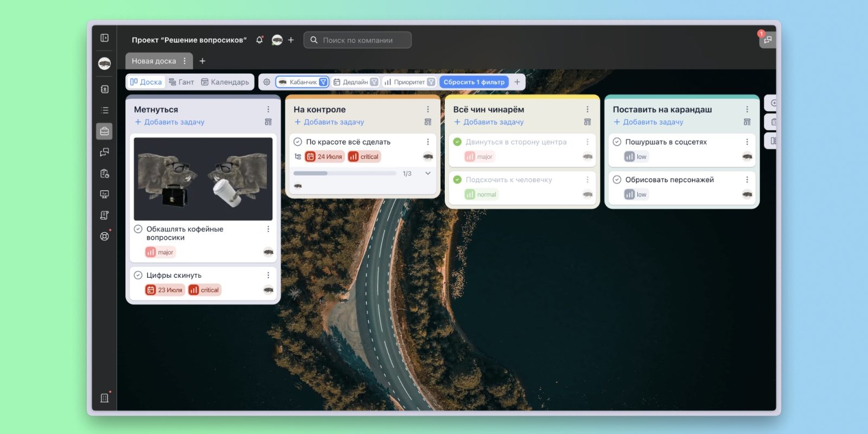The image size is (868, 434).
Task: Open Всё чин чинарём column options menu
Action: coord(588,110)
